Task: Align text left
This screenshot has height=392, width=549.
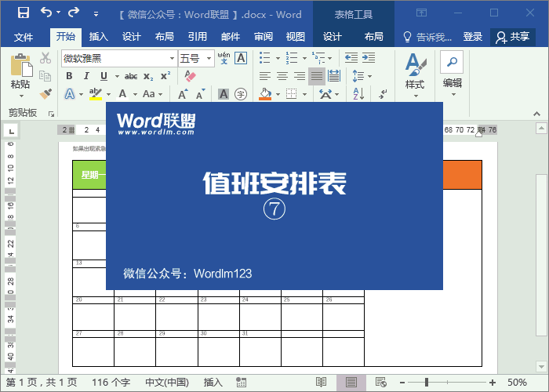Action: pyautogui.click(x=265, y=76)
